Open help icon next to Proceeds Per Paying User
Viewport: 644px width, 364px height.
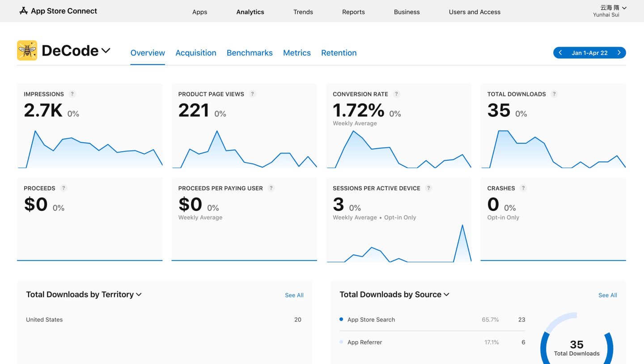click(271, 188)
